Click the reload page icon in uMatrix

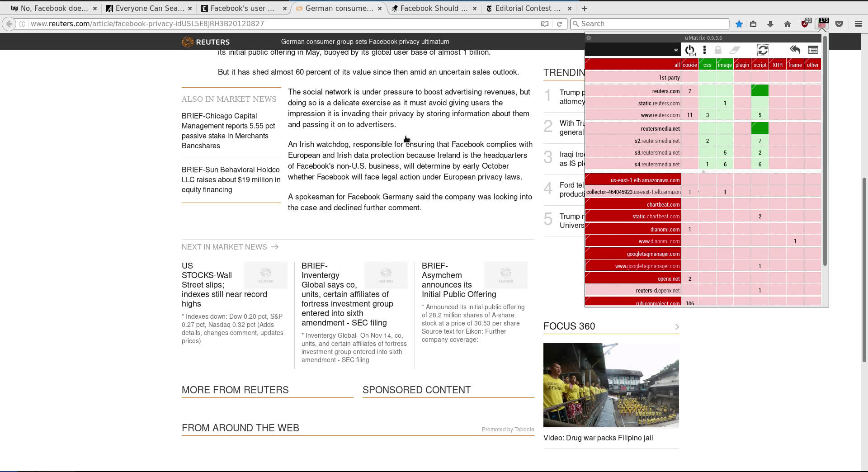pyautogui.click(x=763, y=50)
